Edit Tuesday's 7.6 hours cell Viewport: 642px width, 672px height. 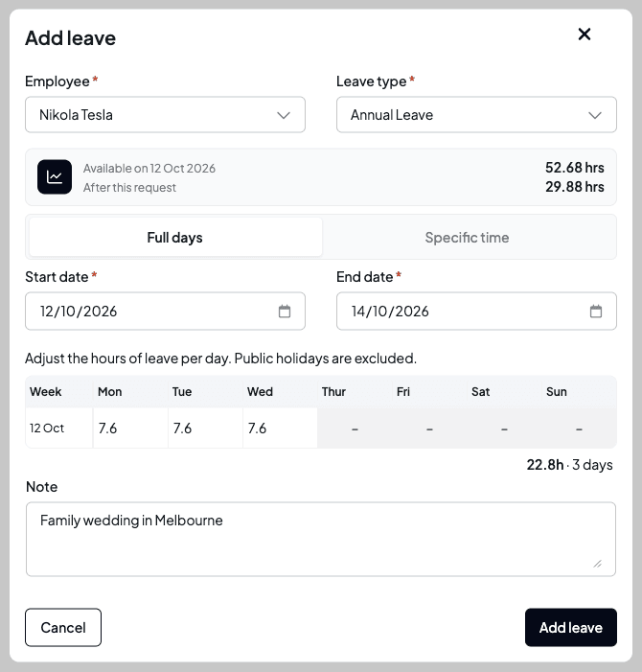206,429
